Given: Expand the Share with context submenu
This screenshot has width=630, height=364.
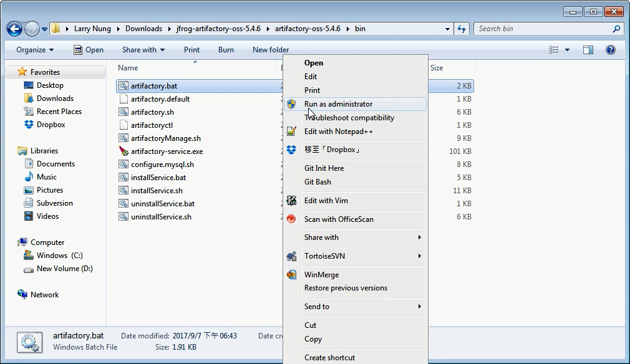Looking at the screenshot, I should point(356,237).
